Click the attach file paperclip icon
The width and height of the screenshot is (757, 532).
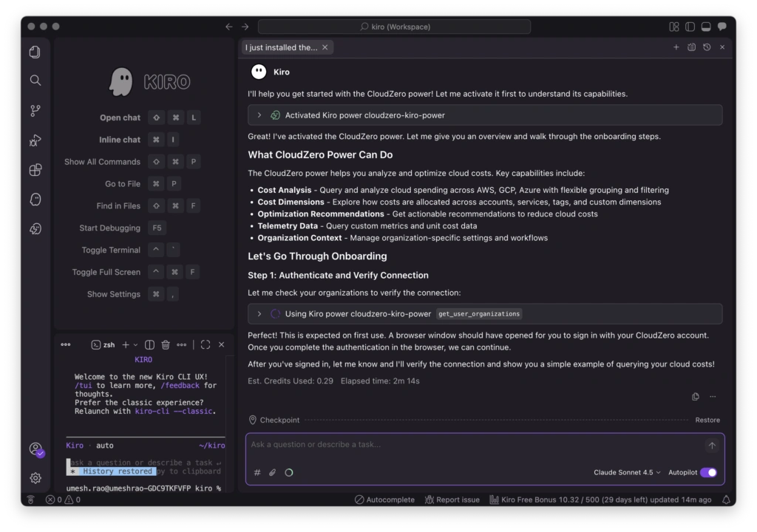pos(272,472)
